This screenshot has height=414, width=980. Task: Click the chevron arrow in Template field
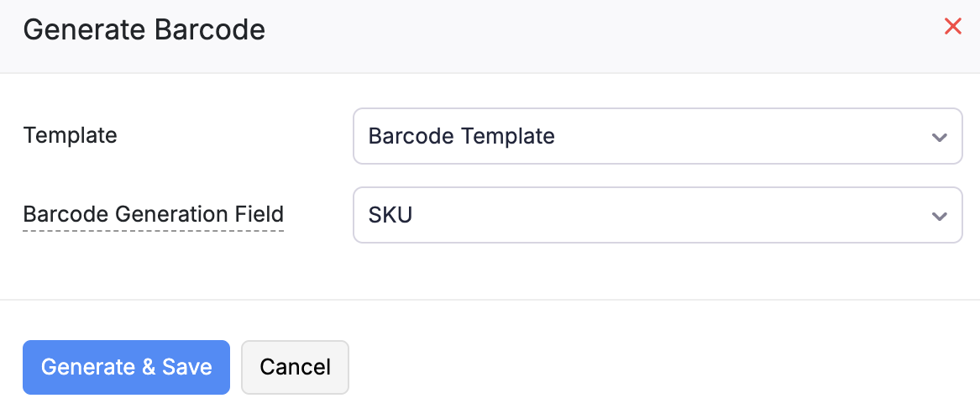pyautogui.click(x=939, y=137)
